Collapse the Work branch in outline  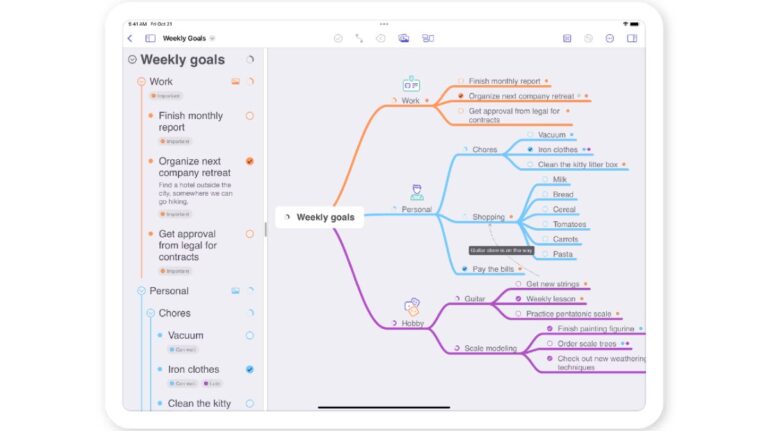(x=141, y=82)
